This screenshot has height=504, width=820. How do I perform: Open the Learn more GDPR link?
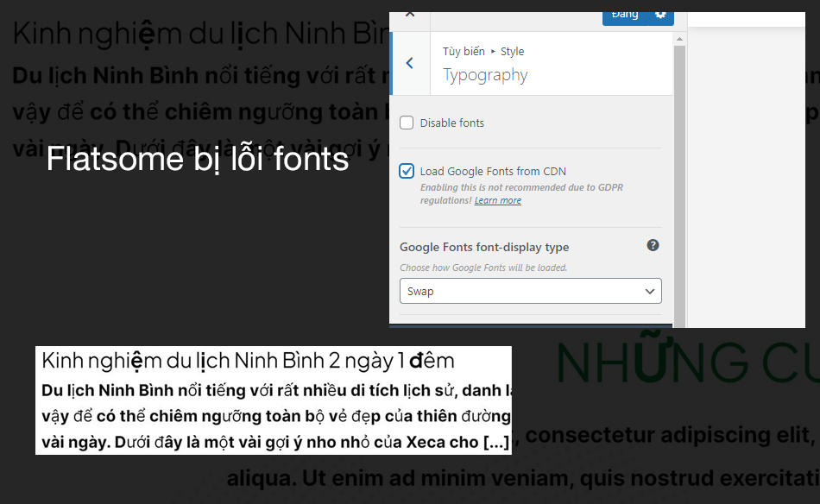497,200
